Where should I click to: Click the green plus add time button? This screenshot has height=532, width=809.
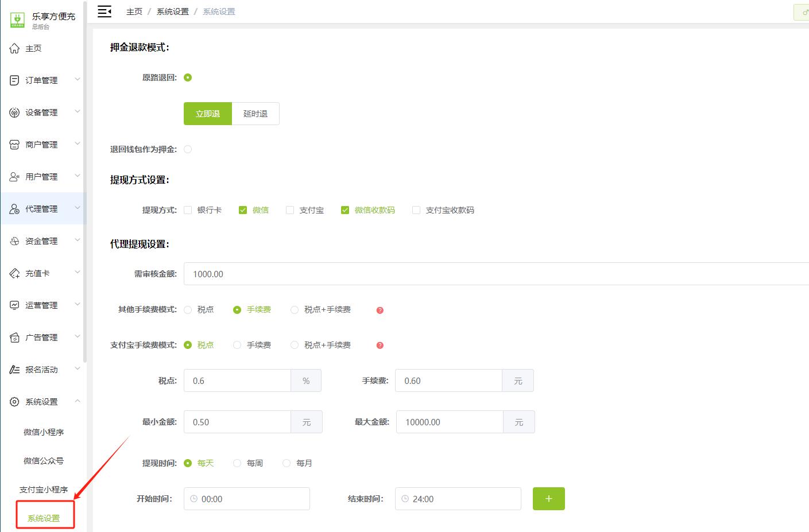tap(549, 499)
